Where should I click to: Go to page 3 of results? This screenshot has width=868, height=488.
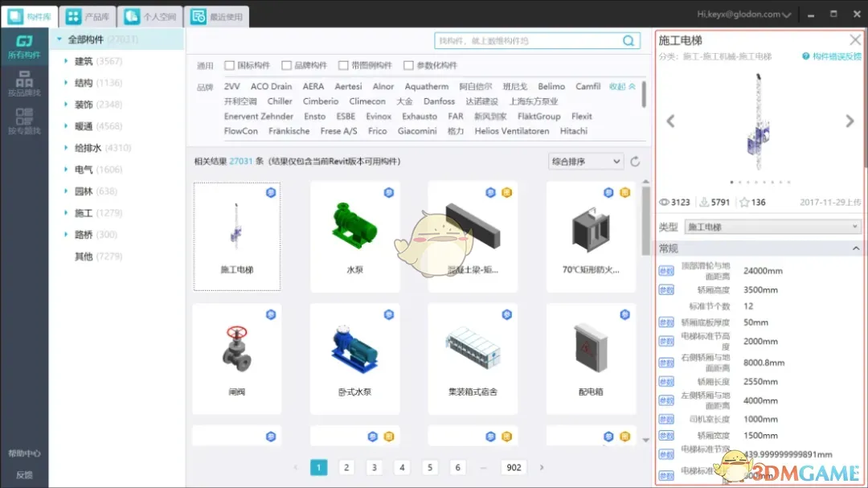pos(374,467)
